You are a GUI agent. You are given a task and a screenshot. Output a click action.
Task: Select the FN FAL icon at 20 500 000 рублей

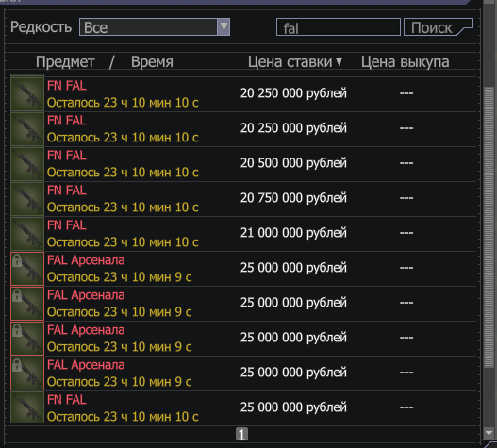[x=27, y=164]
